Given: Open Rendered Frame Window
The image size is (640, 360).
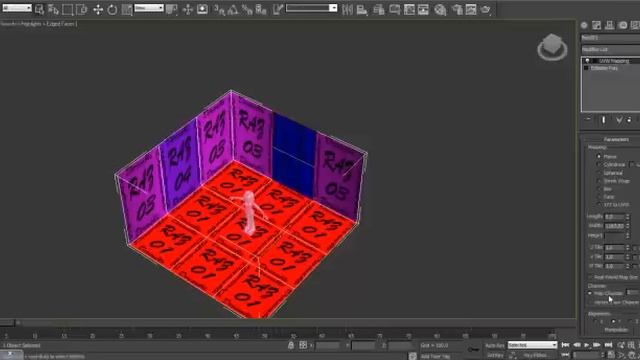Looking at the screenshot, I should [x=471, y=9].
